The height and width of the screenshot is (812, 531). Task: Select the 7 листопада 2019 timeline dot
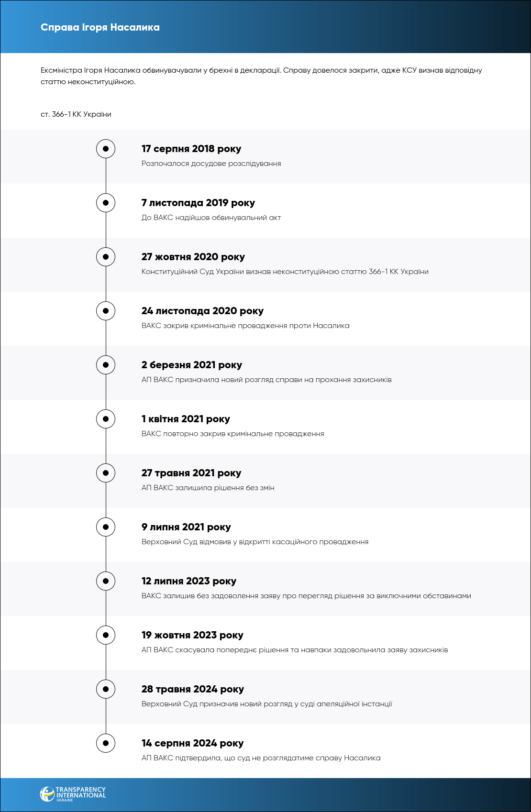[106, 203]
